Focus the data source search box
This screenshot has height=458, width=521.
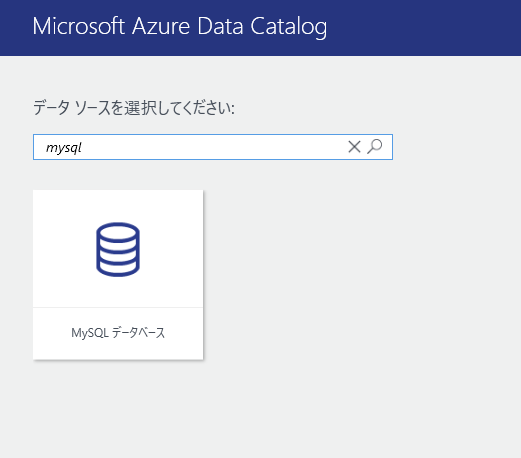pyautogui.click(x=213, y=147)
